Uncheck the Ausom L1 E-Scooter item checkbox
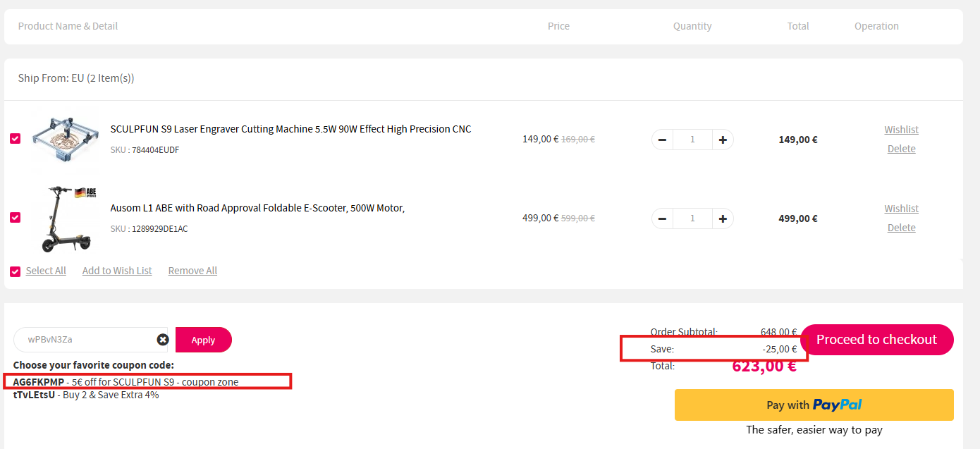The image size is (980, 449). [x=16, y=218]
